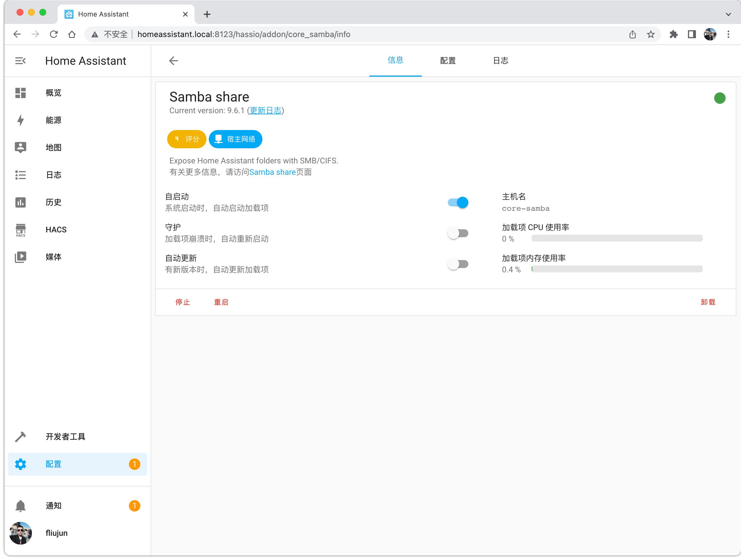Collapse the sidebar with the menu icon
Viewport: 741px width, 560px height.
[21, 61]
